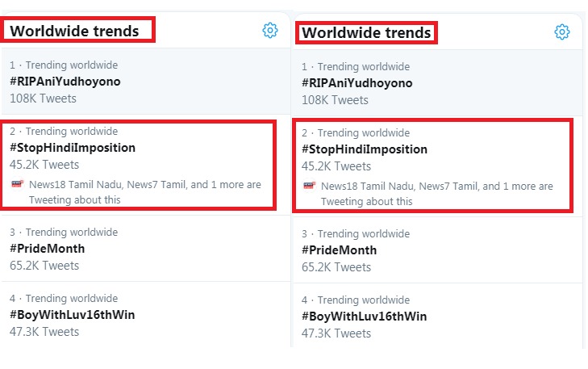The width and height of the screenshot is (588, 369).
Task: Open #RIPAniYudhoyono trend in right panel
Action: tap(357, 83)
